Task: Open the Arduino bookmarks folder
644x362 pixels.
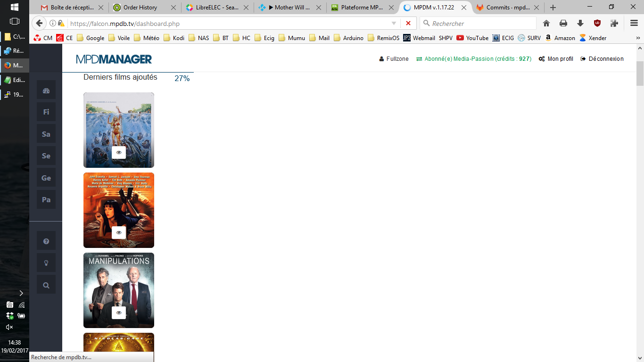Action: coord(348,38)
